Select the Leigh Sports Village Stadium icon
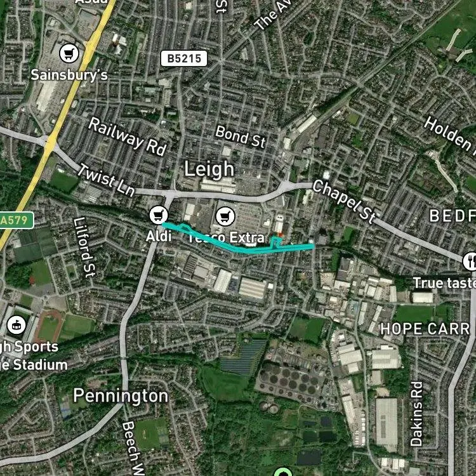This screenshot has width=476, height=476. (16, 325)
